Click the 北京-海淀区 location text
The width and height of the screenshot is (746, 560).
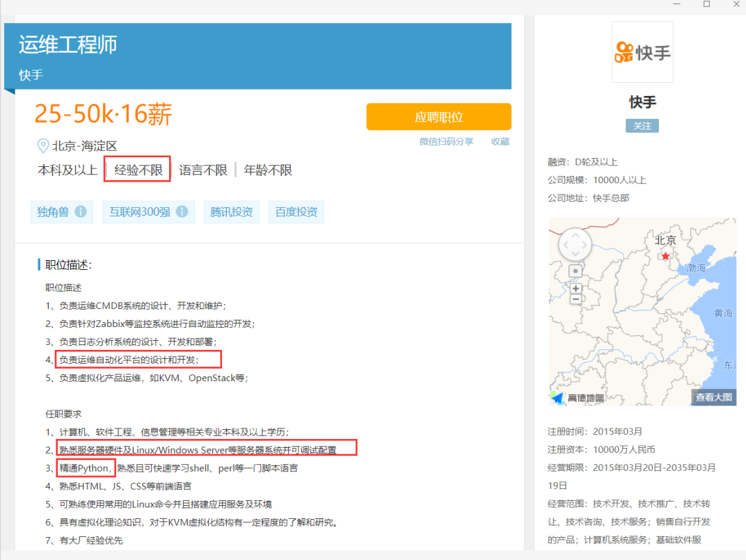(84, 146)
